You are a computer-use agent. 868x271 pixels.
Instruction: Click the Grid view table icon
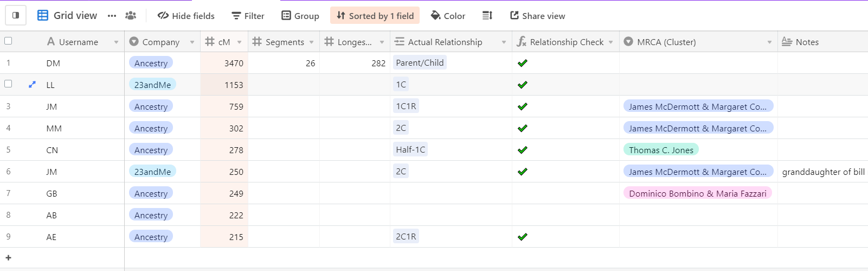click(x=43, y=16)
